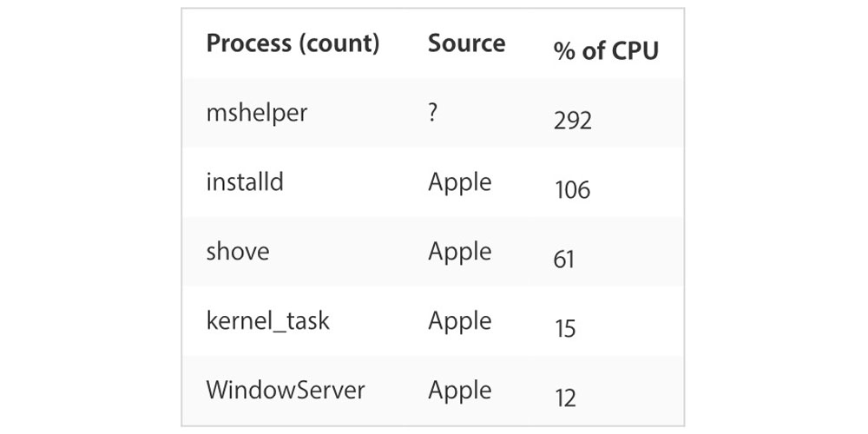Click the 292 CPU value
Screen dimensions: 868x434
click(x=573, y=120)
